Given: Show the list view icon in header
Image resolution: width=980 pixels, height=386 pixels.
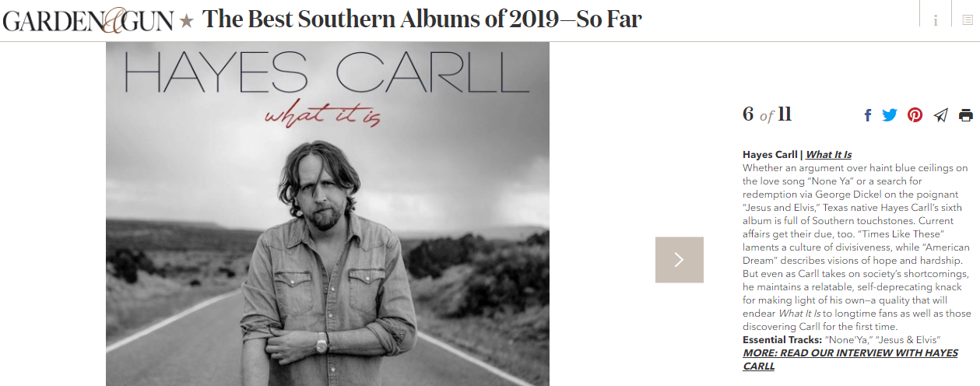Looking at the screenshot, I should [967, 20].
